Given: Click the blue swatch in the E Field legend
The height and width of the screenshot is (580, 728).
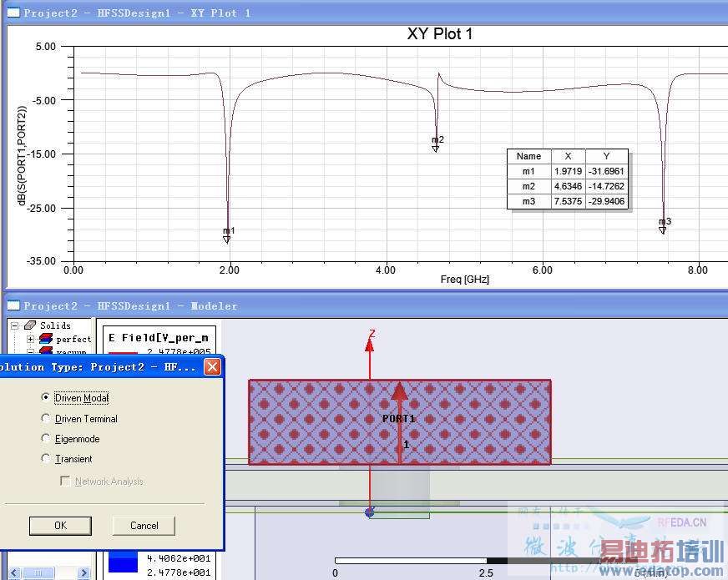Looking at the screenshot, I should pos(123,562).
